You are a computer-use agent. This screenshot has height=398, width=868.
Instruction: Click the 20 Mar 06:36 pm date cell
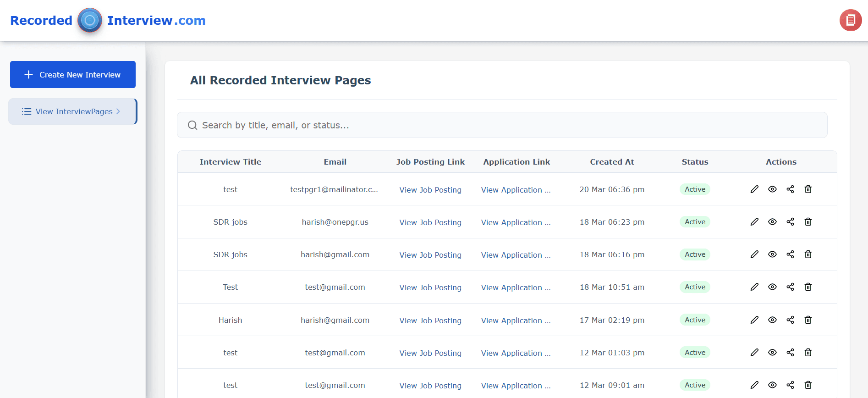coord(612,189)
